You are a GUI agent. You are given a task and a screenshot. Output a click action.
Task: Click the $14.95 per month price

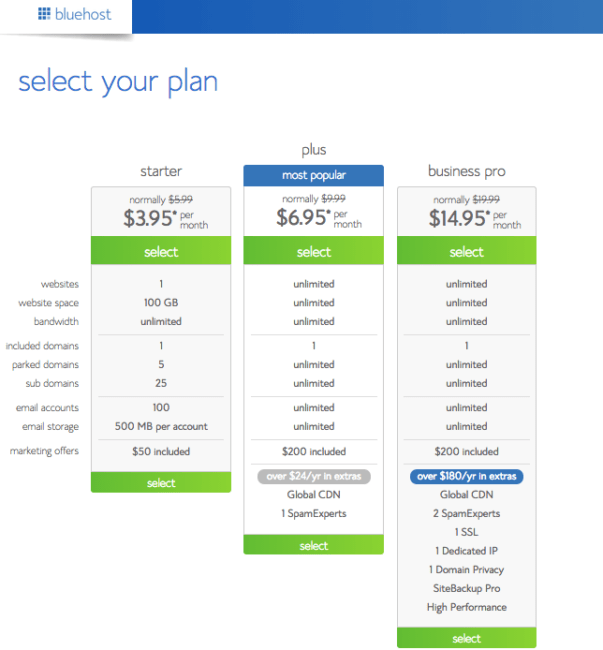click(468, 219)
